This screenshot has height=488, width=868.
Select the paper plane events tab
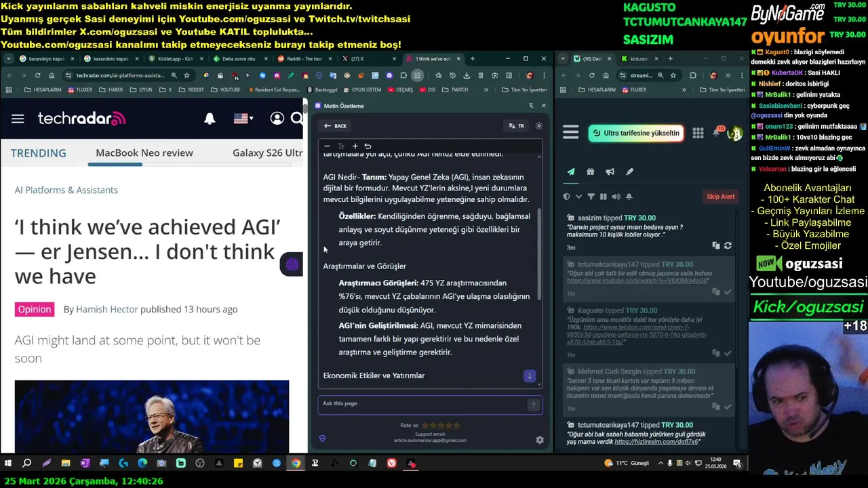click(571, 171)
